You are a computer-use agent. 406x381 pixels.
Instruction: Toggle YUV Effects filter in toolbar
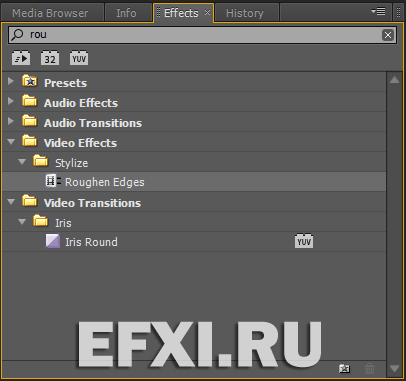(x=79, y=58)
